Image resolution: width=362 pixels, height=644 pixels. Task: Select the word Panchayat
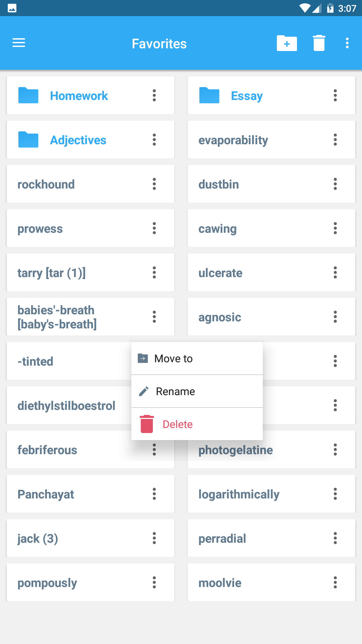pos(46,494)
